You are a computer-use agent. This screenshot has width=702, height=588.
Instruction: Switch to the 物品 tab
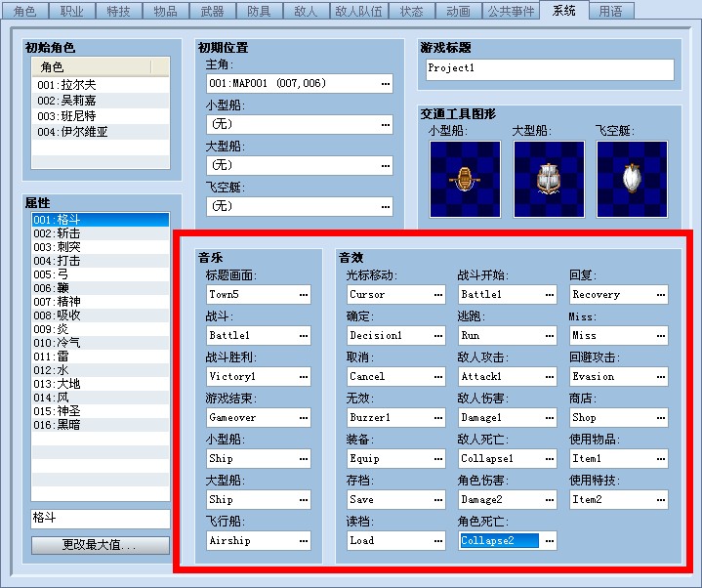[x=166, y=11]
